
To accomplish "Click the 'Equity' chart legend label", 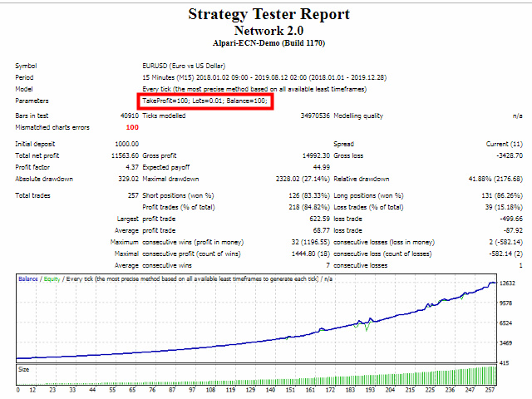I will click(52, 279).
